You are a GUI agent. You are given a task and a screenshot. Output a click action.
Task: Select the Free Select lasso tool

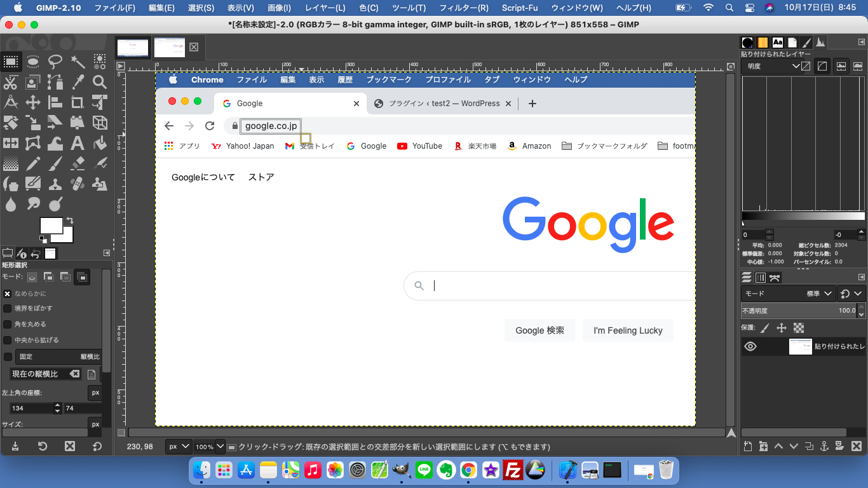click(55, 62)
